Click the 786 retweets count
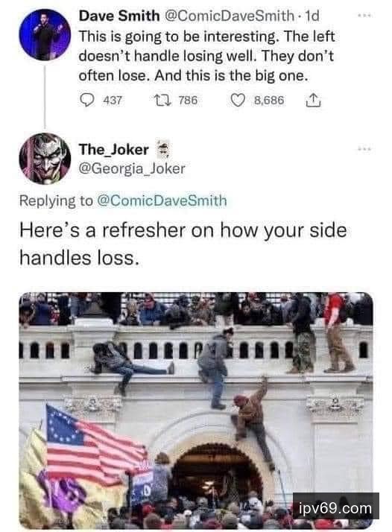Viewport: 392px width, 532px height. point(188,100)
